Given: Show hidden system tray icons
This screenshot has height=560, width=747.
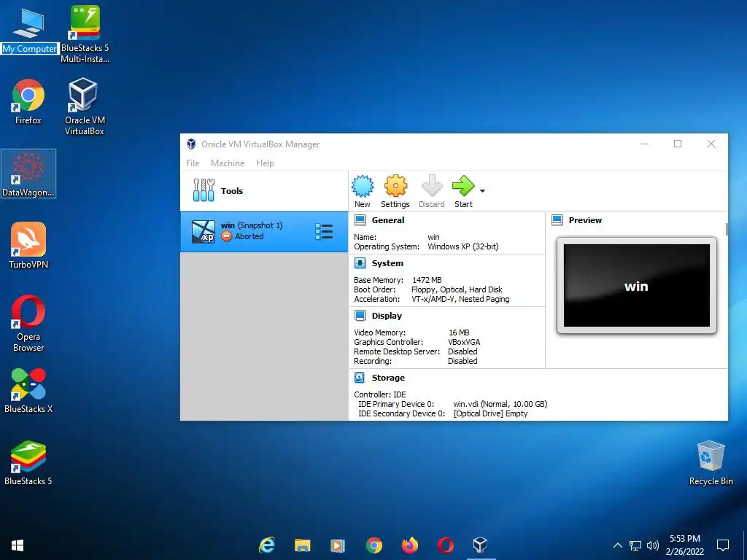Looking at the screenshot, I should [x=617, y=545].
